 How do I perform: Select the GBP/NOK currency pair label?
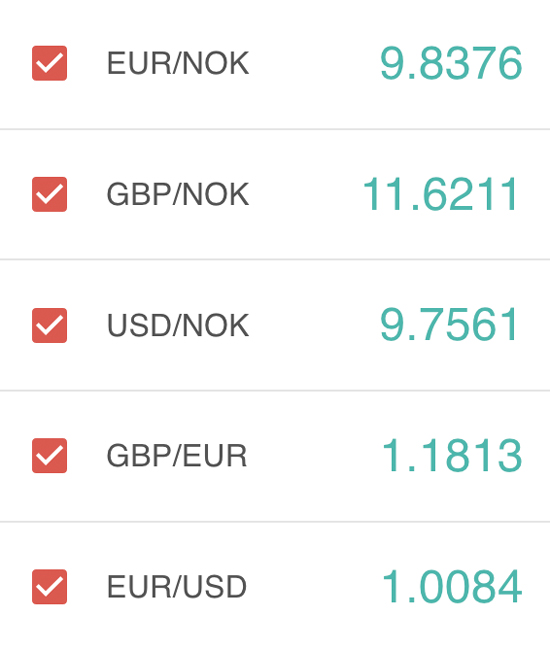178,194
